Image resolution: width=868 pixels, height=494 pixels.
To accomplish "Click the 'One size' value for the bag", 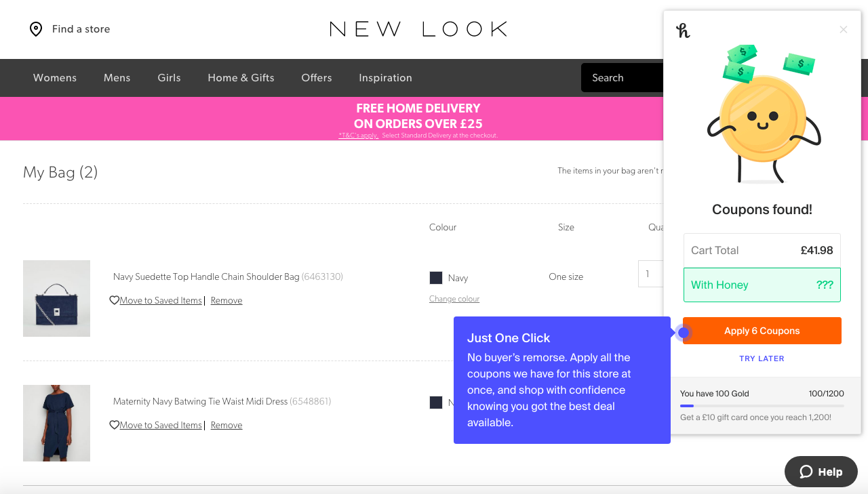I will [x=566, y=276].
